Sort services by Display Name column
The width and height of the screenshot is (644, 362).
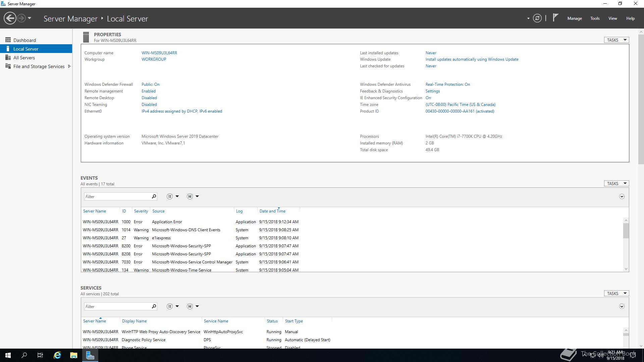coord(134,321)
